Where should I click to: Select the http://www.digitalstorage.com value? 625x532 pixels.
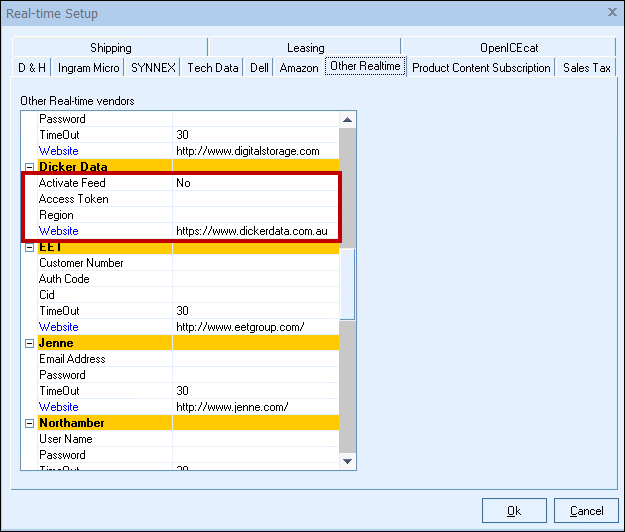248,151
